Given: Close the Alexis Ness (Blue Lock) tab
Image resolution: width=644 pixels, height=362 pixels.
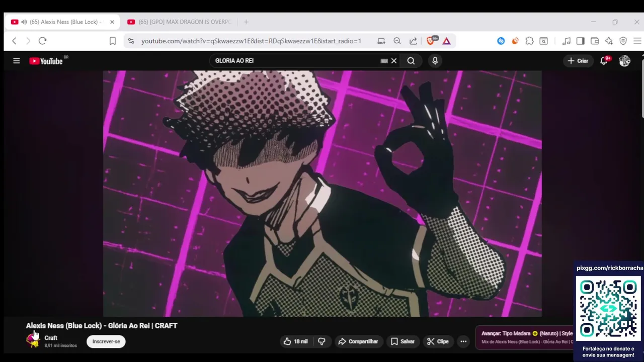Looking at the screenshot, I should 112,22.
